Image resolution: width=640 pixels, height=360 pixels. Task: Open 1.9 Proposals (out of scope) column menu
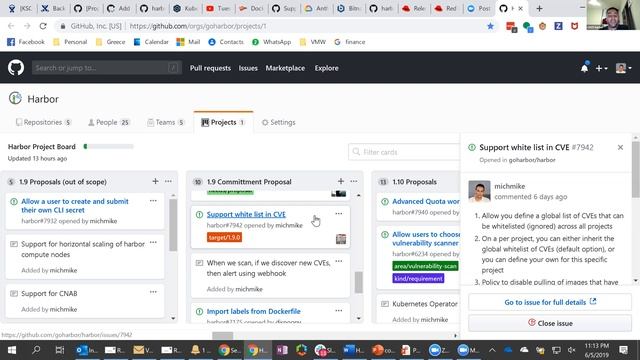(168, 181)
